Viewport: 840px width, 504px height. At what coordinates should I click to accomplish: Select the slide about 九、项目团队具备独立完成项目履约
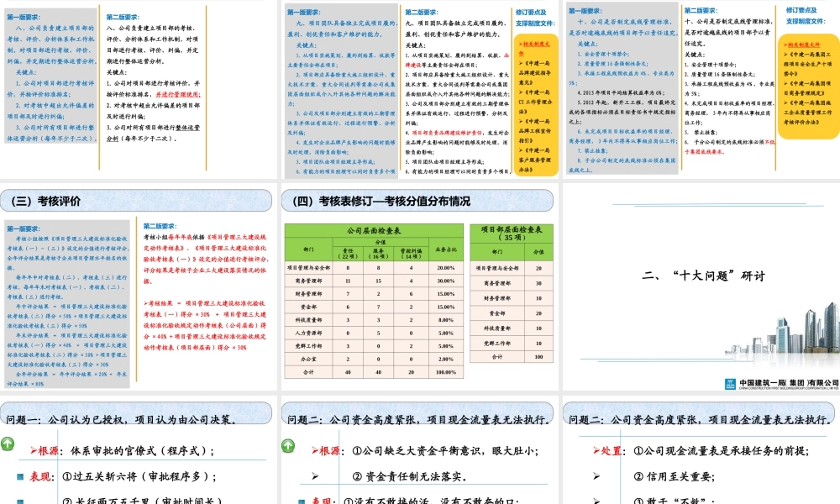coord(420,89)
